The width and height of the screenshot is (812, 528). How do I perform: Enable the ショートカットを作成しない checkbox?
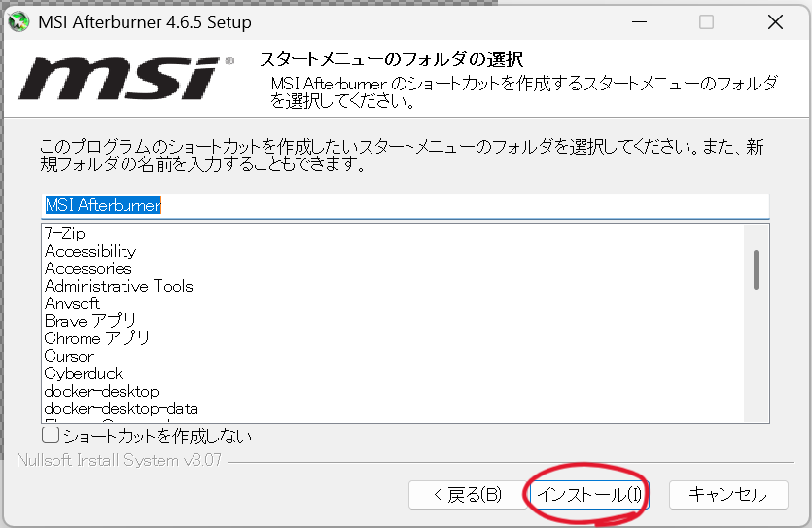tap(52, 436)
